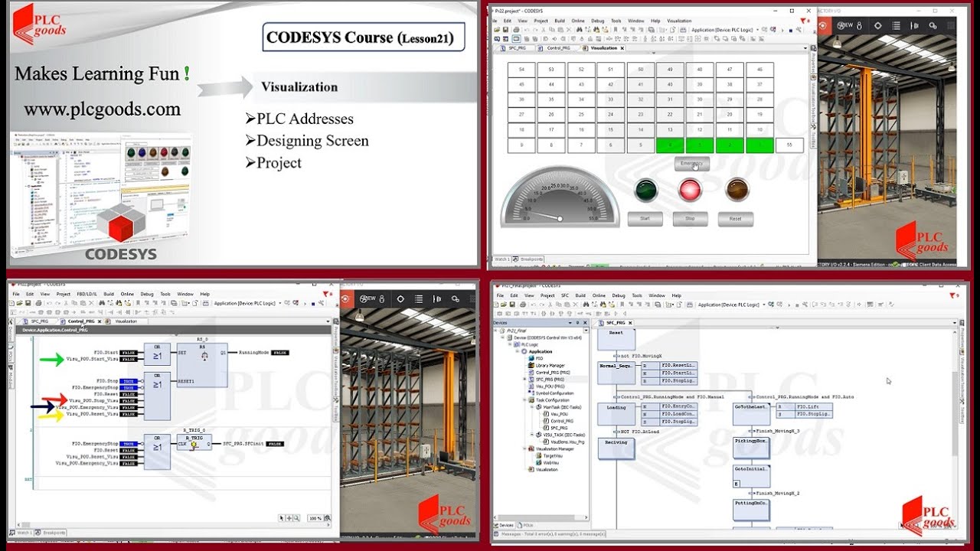
Task: Click sensors icon in Factory I/O toolbar beside Control_PRG editor
Action: (437, 298)
